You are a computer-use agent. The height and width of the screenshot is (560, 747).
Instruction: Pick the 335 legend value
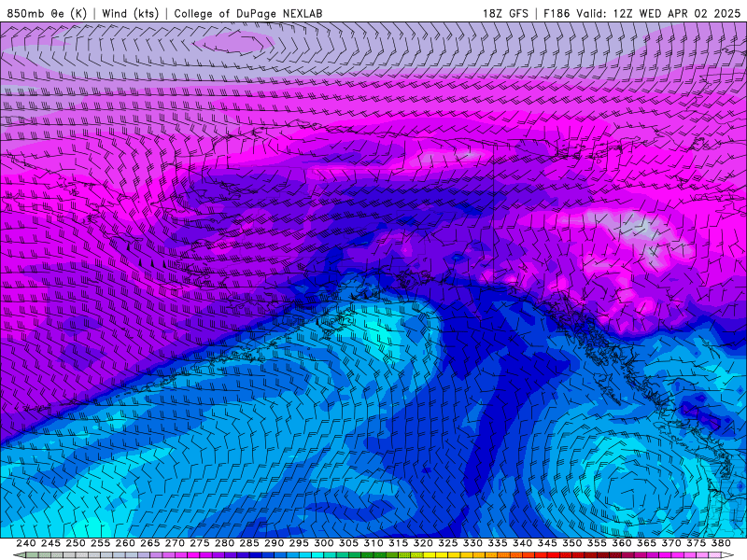498,543
